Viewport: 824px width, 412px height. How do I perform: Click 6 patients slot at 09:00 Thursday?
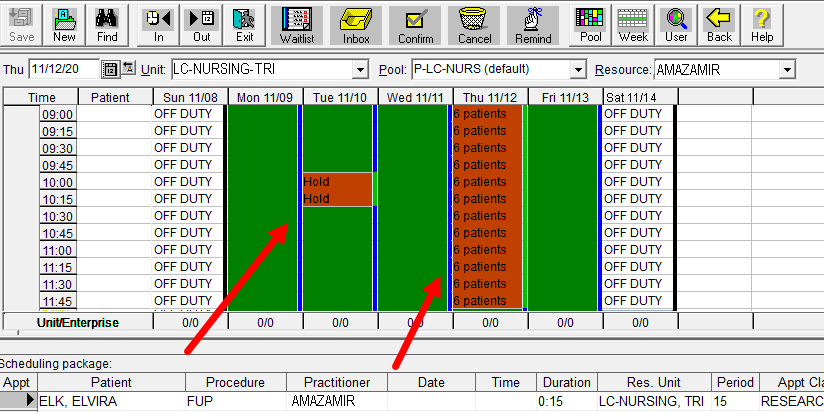[x=488, y=114]
